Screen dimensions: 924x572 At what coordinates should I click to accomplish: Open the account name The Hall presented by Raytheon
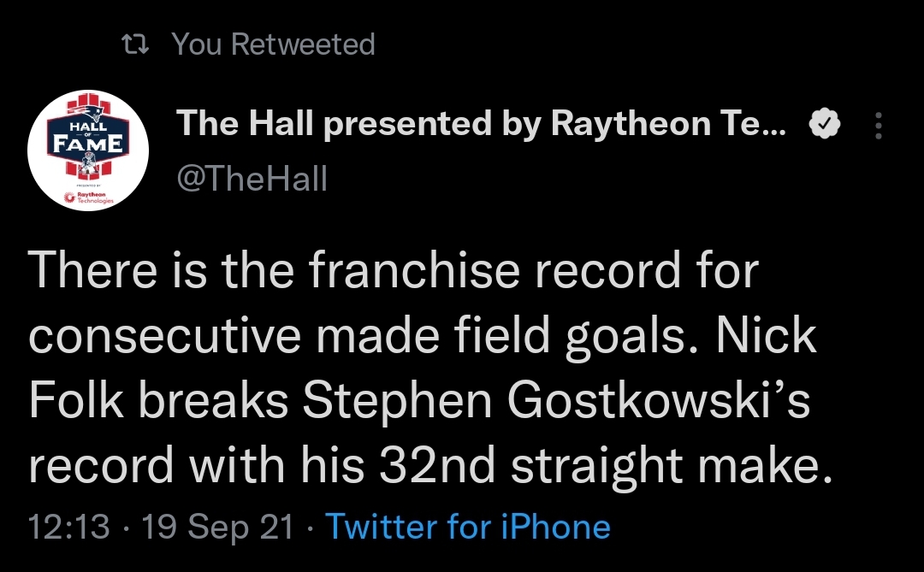coord(479,122)
